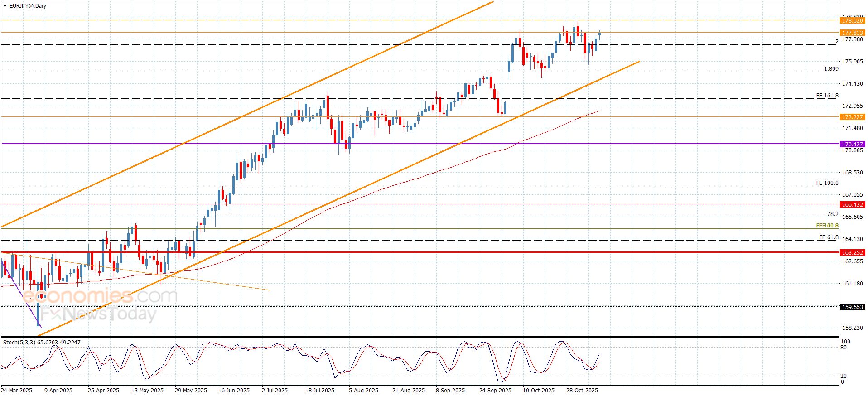868x396 pixels.
Task: Select the purple 170.427 price label
Action: tap(852, 144)
